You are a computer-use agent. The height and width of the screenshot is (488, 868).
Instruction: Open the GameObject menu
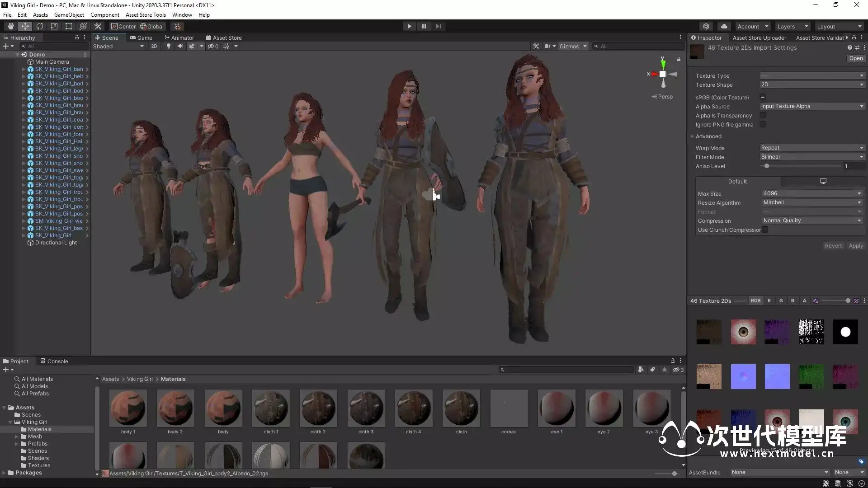(69, 15)
